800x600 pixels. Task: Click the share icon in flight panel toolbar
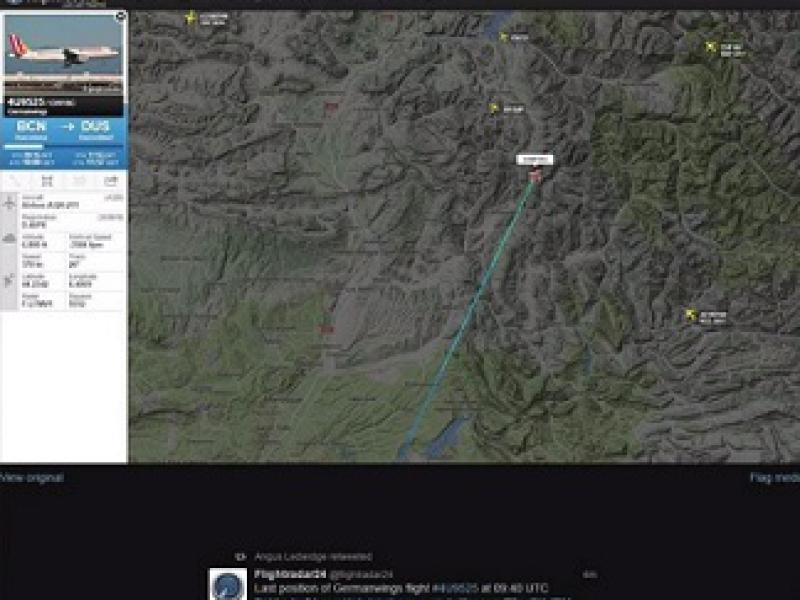coord(111,180)
